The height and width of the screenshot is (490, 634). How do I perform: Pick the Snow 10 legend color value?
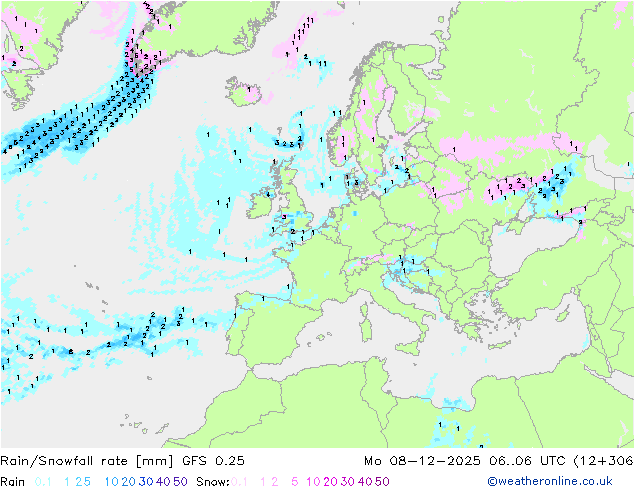(313, 482)
